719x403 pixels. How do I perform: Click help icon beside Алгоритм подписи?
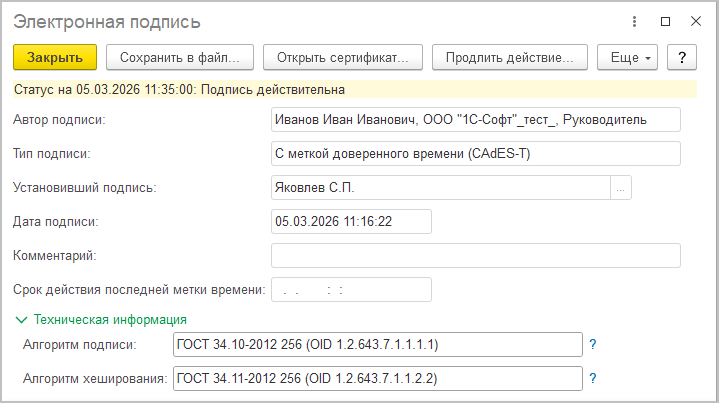592,345
